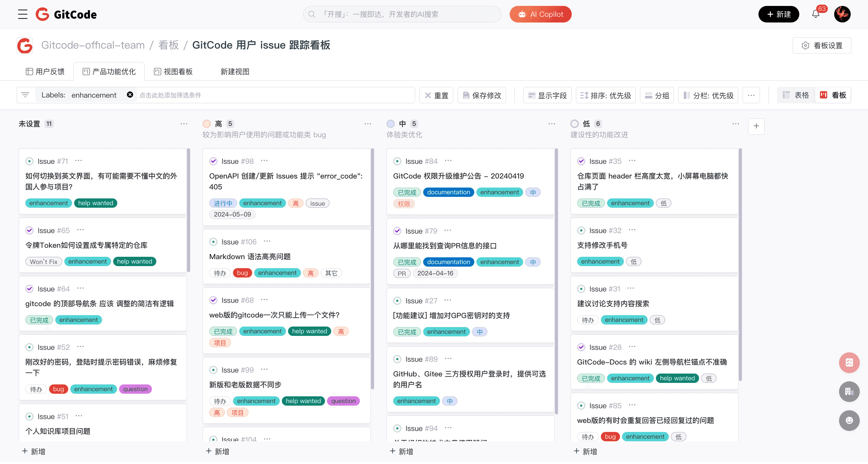
Task: Open the 视图看板 tab
Action: point(173,72)
